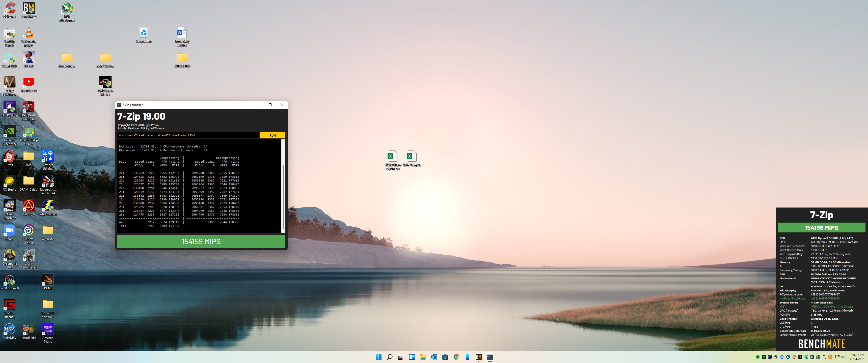
Task: Click the 7-Zip Launcher output scrollbar
Action: click(x=283, y=186)
